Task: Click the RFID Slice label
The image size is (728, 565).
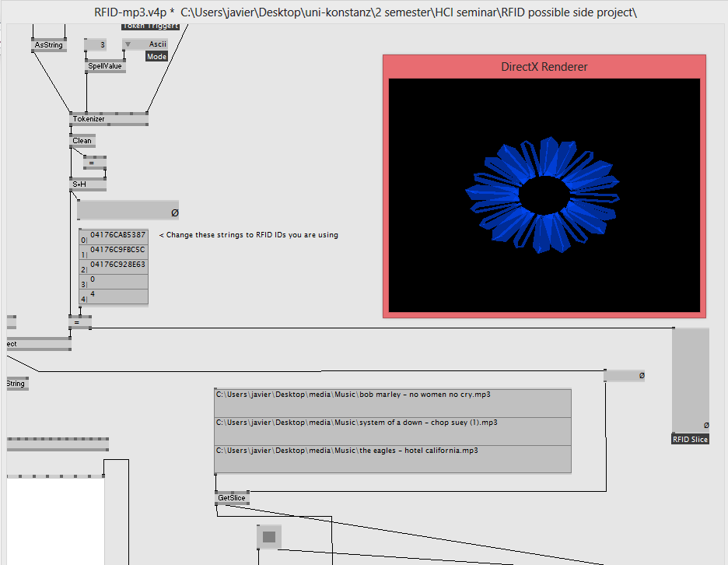Action: [x=690, y=439]
